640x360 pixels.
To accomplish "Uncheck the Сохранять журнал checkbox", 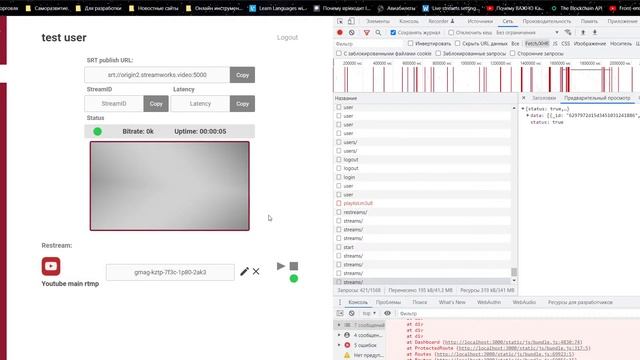I will point(393,33).
